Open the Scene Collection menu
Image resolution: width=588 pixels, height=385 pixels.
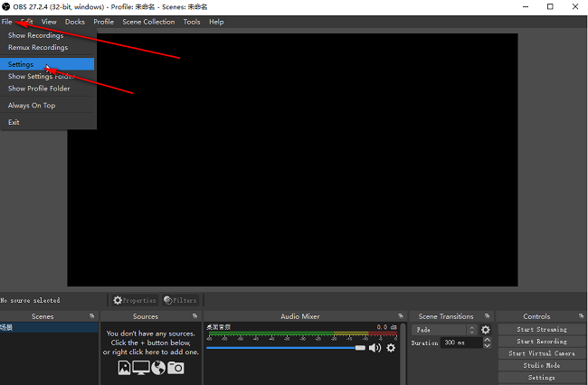(148, 22)
